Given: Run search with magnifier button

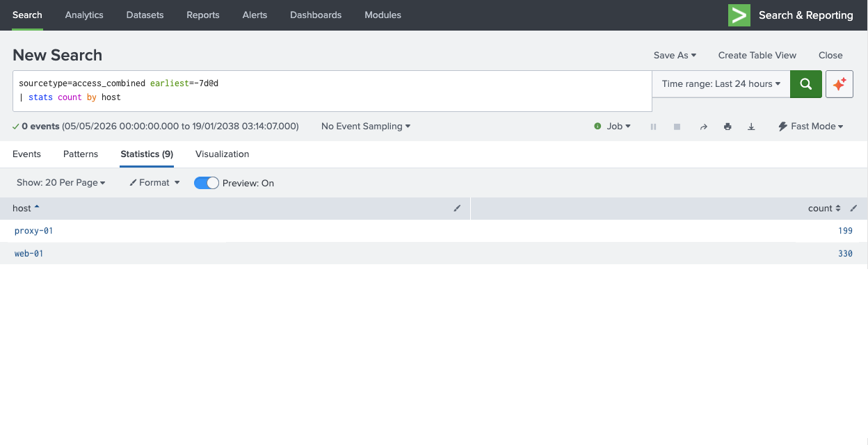Looking at the screenshot, I should 806,84.
